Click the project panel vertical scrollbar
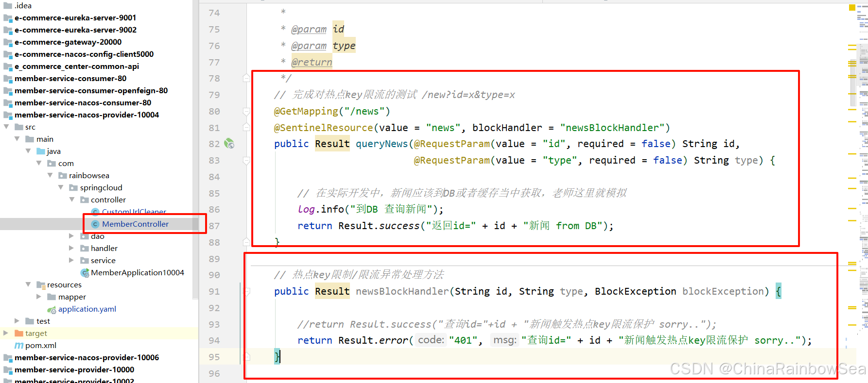 click(195, 150)
